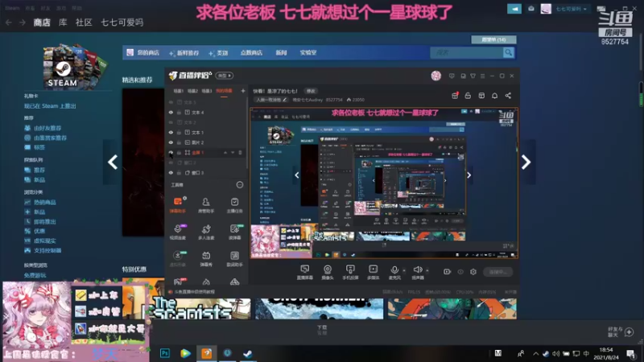Expand 新鲜推荐 menu in Steam store
644x362 pixels.
coord(184,53)
